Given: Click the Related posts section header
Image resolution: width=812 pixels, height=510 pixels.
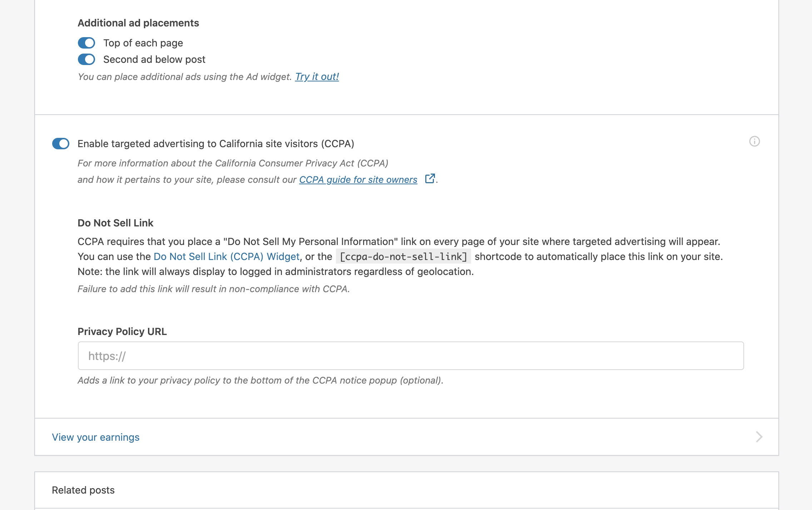Looking at the screenshot, I should [83, 490].
